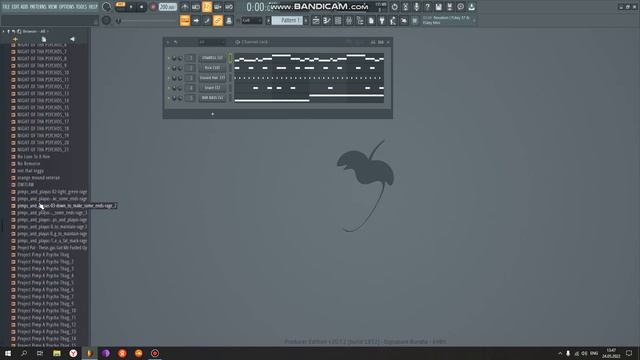Open the EDIT menu
The height and width of the screenshot is (360, 640).
pyautogui.click(x=15, y=7)
